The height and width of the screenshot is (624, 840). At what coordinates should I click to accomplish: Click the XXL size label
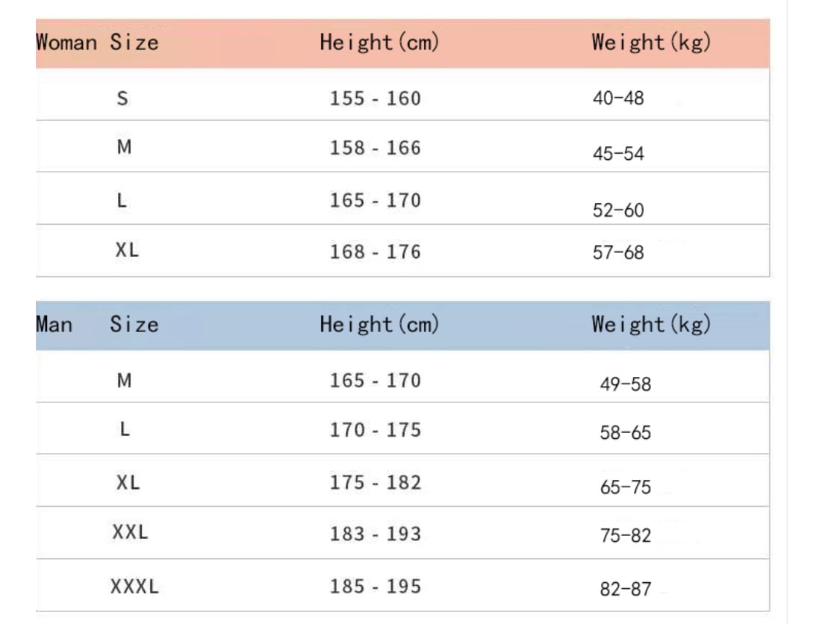pyautogui.click(x=130, y=532)
